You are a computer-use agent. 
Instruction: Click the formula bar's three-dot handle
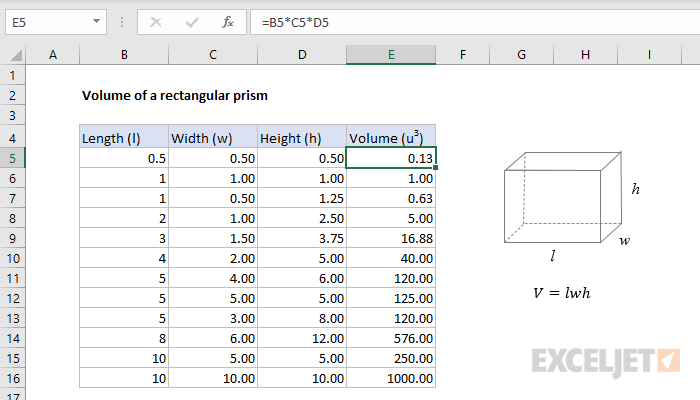[122, 22]
